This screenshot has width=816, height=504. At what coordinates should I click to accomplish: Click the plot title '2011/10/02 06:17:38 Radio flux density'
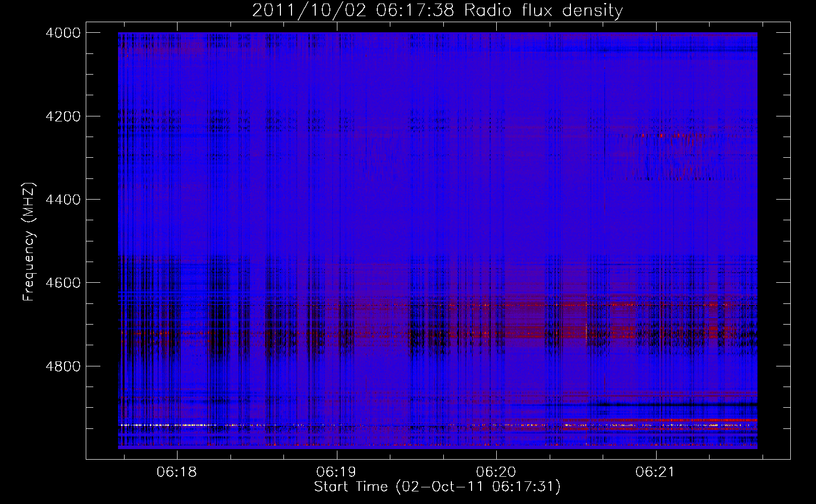tap(437, 10)
